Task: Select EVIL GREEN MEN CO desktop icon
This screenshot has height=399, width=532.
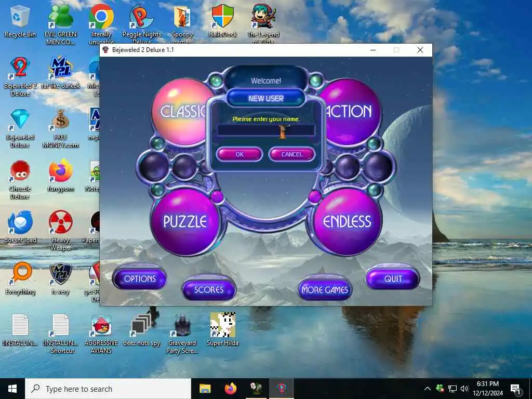Action: pos(60,24)
